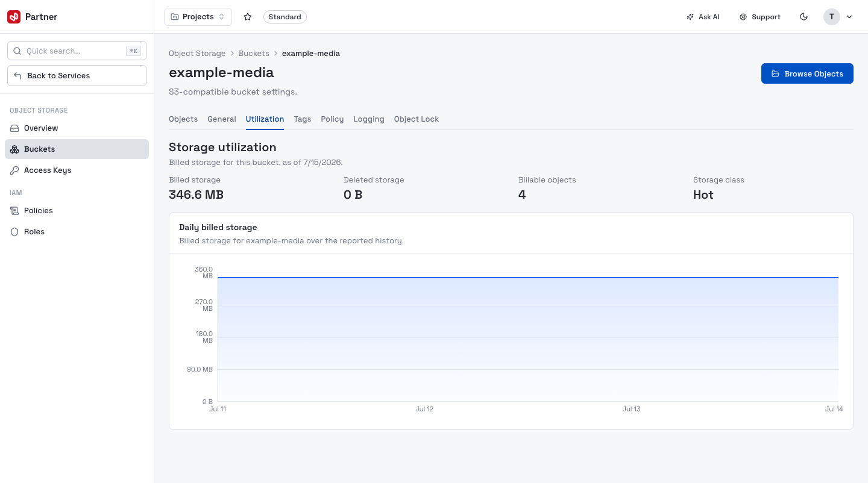Open IAM Policies in the sidebar
868x483 pixels.
(77, 210)
